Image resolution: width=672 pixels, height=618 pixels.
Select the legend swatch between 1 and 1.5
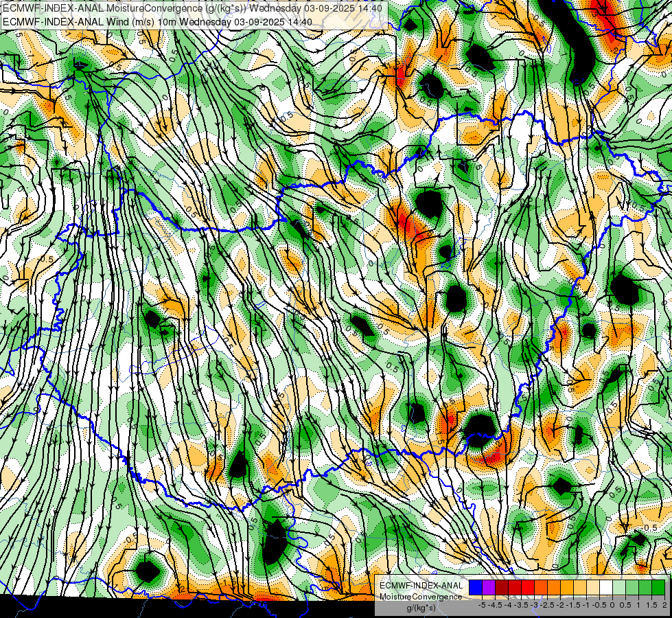click(645, 588)
